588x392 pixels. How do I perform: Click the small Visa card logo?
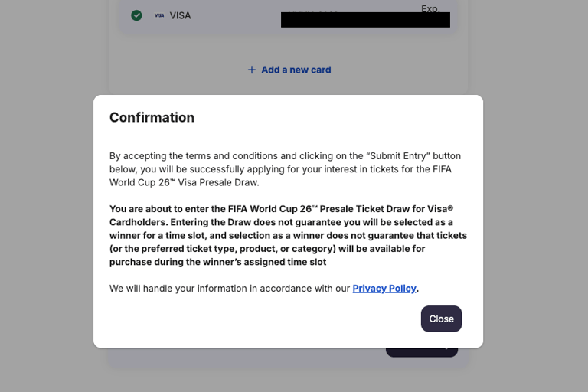click(x=159, y=15)
